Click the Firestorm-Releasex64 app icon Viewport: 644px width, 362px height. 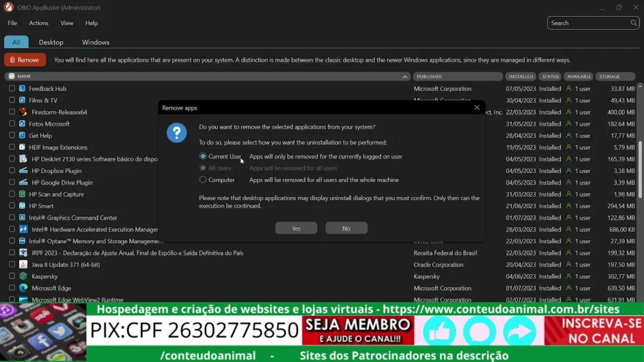23,112
